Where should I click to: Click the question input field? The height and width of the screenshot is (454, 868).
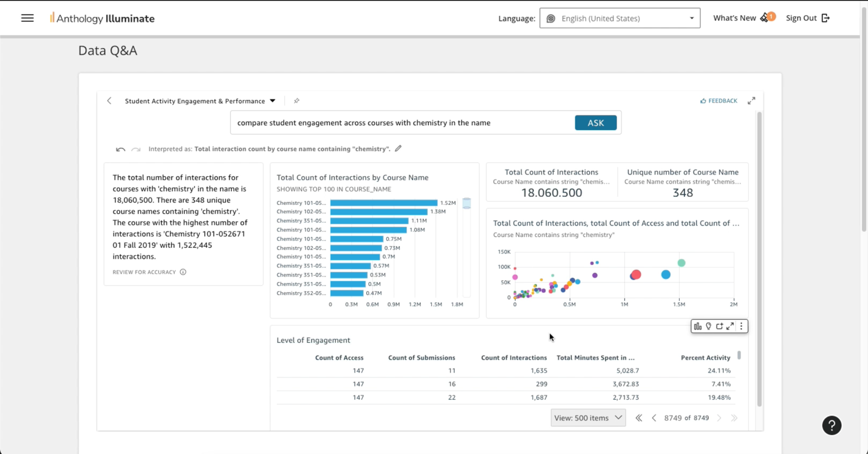click(x=403, y=123)
